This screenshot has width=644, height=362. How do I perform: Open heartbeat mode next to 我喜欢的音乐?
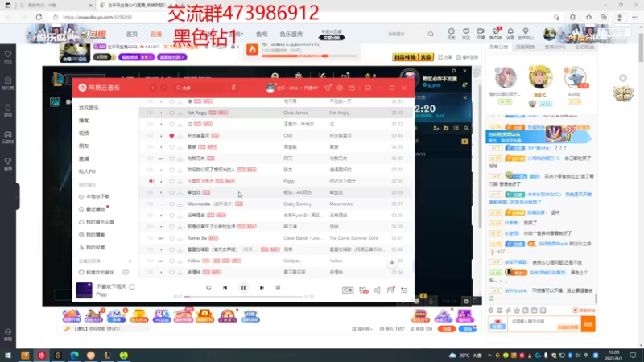[126, 273]
